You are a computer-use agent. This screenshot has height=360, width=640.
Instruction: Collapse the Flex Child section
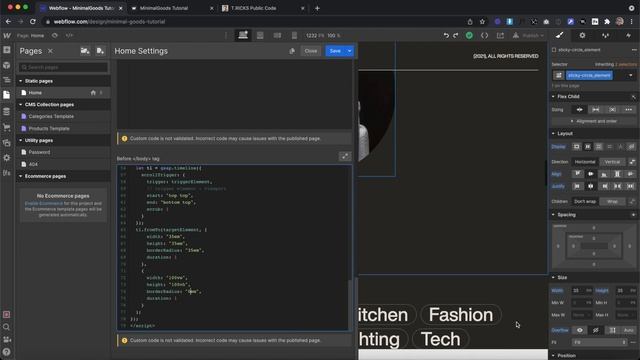(x=553, y=97)
